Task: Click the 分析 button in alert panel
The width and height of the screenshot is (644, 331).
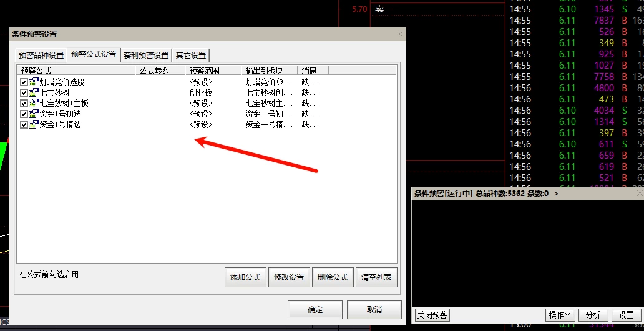Action: coord(593,315)
